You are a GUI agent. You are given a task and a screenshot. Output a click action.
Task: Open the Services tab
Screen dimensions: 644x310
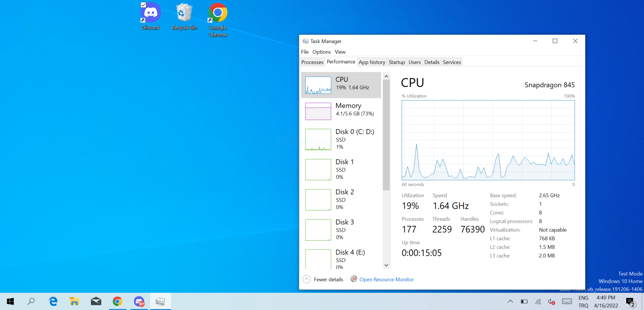452,62
